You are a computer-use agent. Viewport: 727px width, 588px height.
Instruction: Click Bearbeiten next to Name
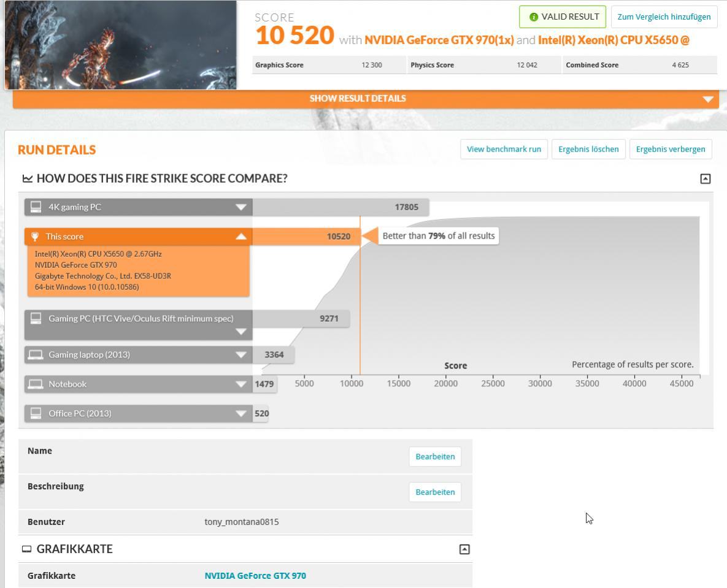[435, 457]
